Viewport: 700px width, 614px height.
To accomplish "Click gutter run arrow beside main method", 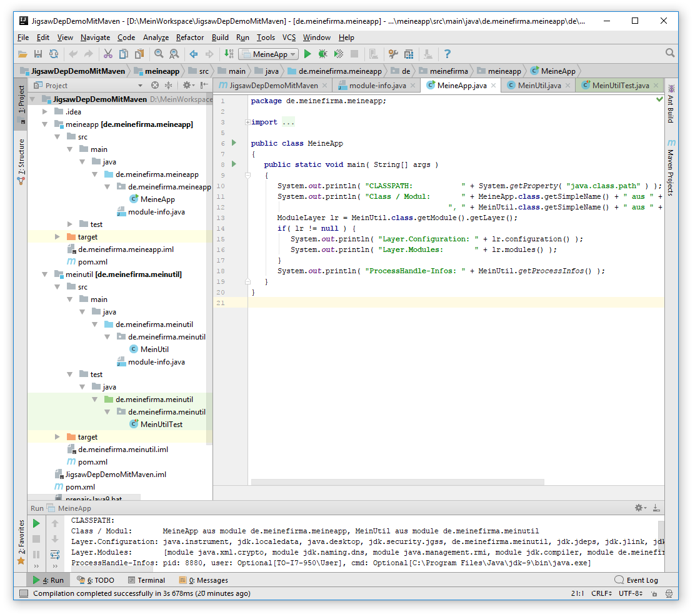I will point(234,164).
